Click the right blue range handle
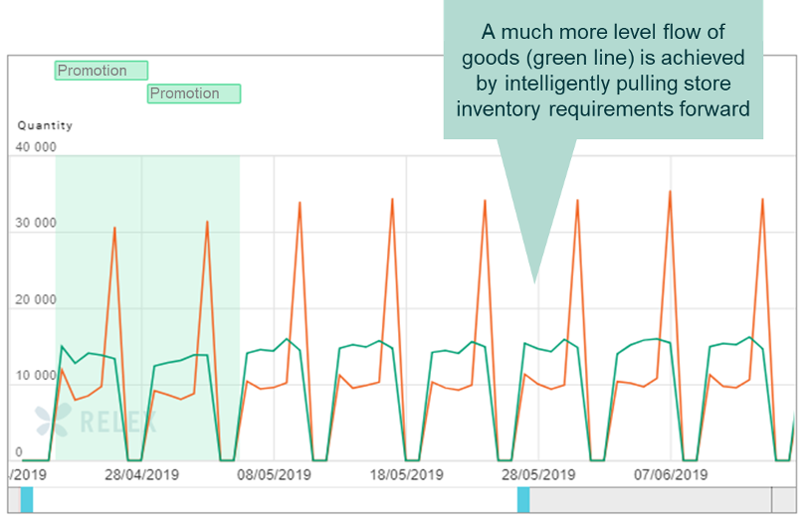 pos(523,500)
